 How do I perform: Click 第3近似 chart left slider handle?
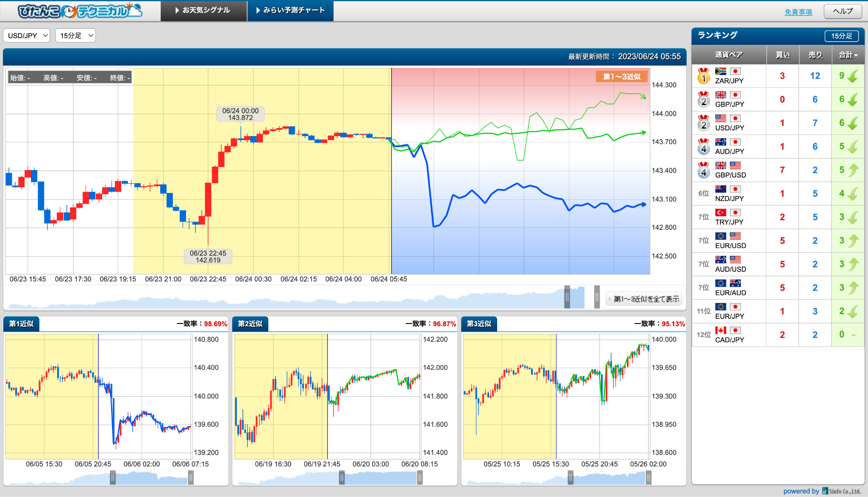click(570, 478)
